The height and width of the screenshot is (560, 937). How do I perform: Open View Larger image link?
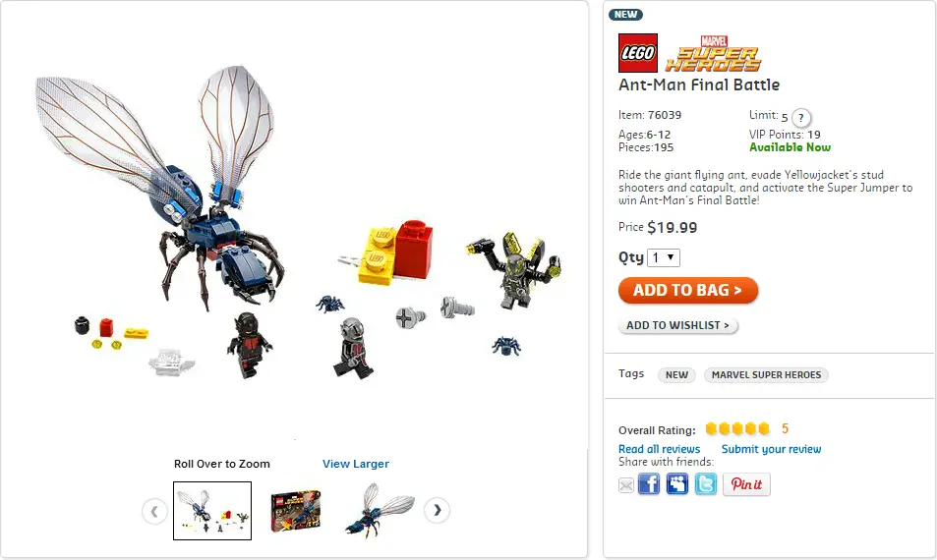click(x=356, y=464)
